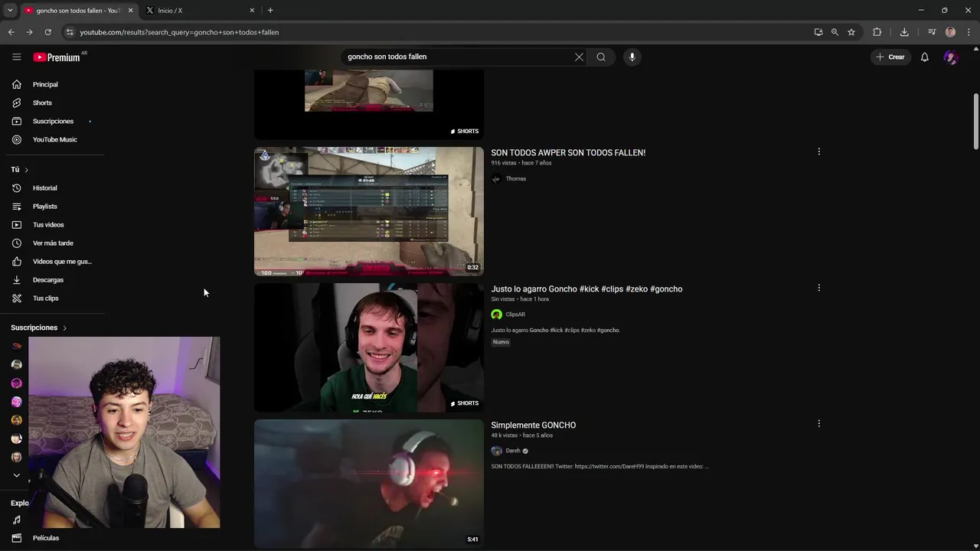Open the browser extensions puzzle icon
This screenshot has width=980, height=551.
(x=877, y=32)
